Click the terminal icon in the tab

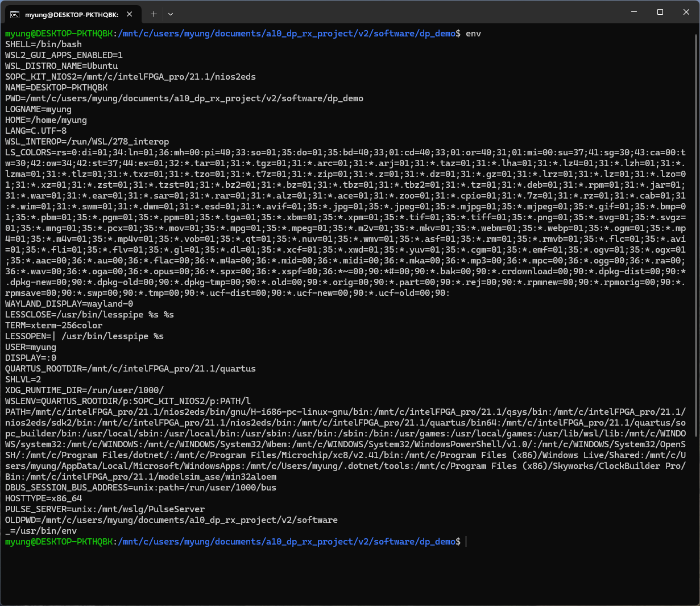(15, 14)
